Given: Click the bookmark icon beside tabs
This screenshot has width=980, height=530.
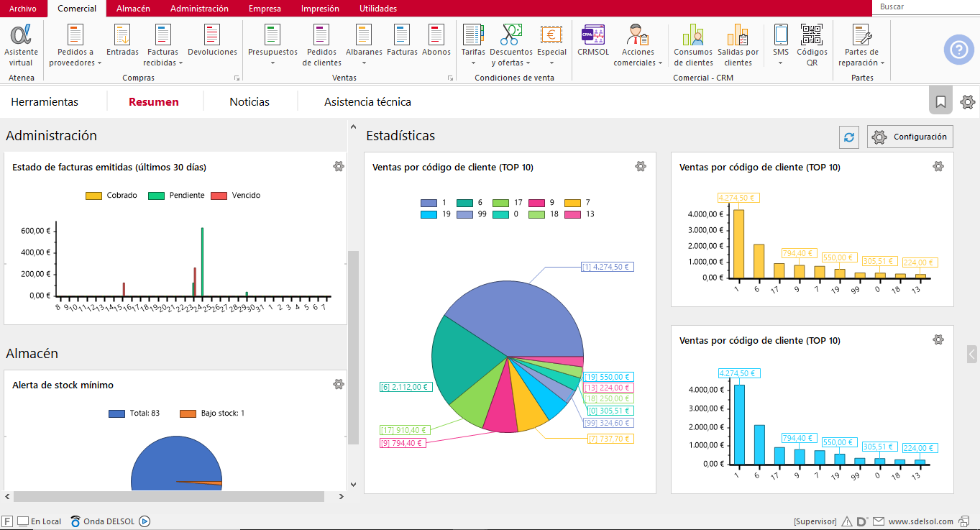Looking at the screenshot, I should click(940, 101).
